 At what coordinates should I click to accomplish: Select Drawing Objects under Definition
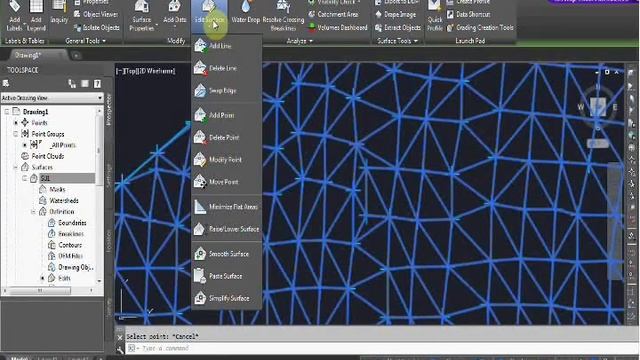pyautogui.click(x=76, y=267)
